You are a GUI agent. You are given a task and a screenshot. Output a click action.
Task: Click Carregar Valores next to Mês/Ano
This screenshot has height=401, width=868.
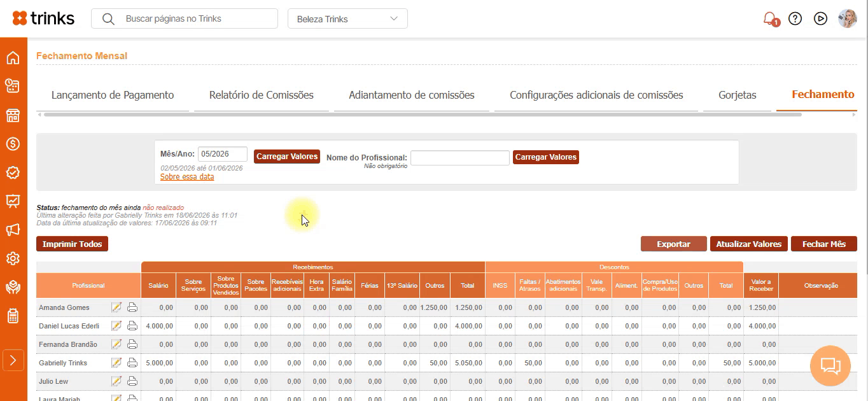point(287,157)
